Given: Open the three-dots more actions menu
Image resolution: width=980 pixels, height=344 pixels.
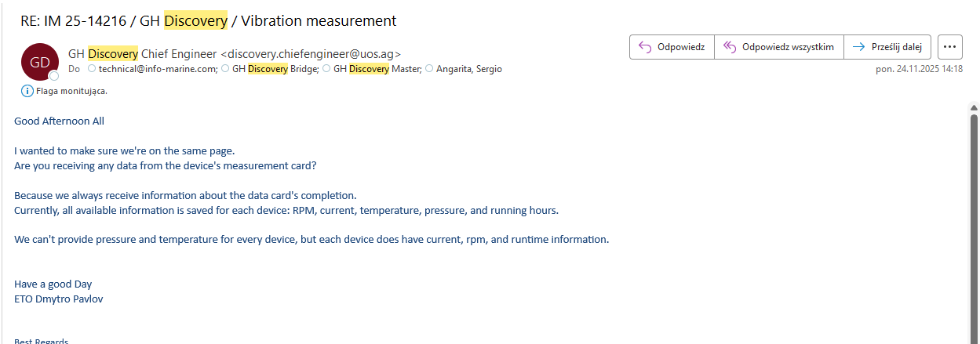Looking at the screenshot, I should 949,47.
